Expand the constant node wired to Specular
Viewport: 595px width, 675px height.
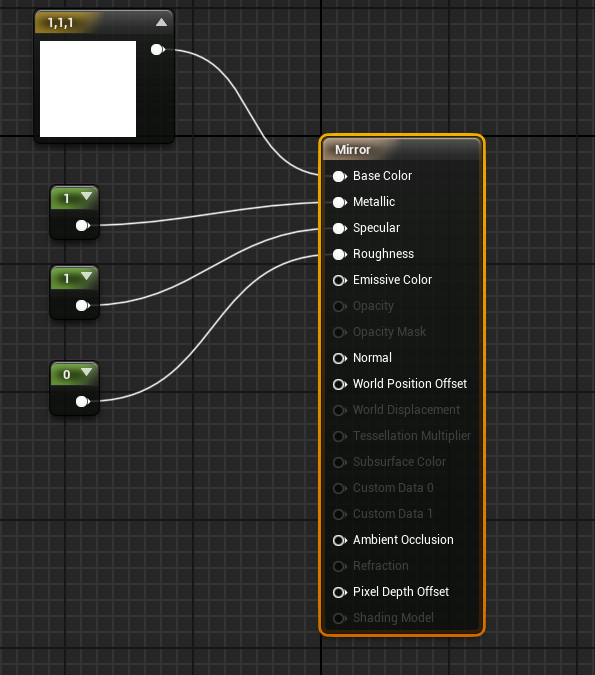pos(87,276)
